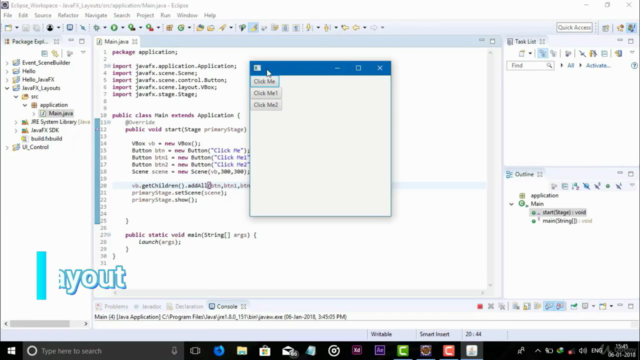Toggle Categorized view in Task List toolbar
The width and height of the screenshot is (640, 360).
[x=542, y=53]
